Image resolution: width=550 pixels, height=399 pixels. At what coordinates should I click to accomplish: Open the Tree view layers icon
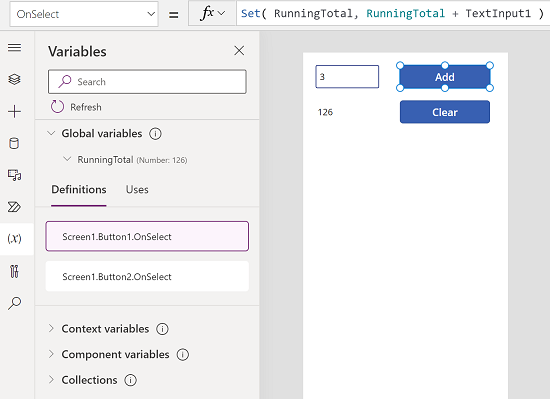point(14,79)
